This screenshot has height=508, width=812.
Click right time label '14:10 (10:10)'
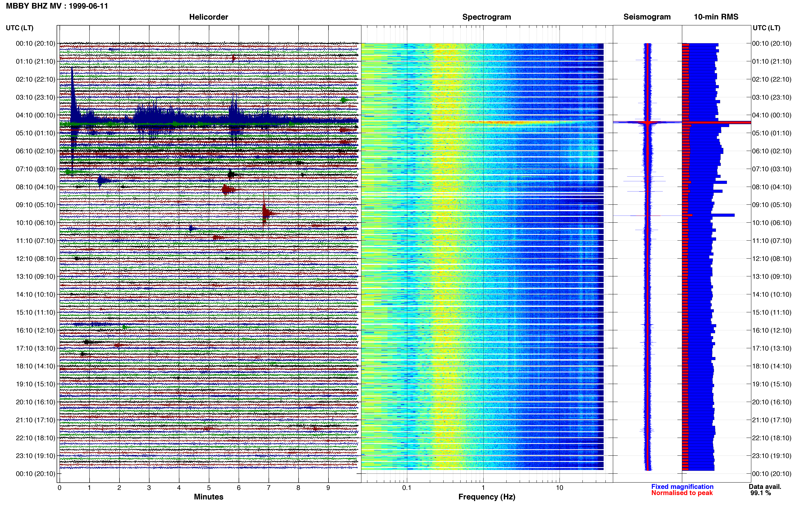[772, 294]
